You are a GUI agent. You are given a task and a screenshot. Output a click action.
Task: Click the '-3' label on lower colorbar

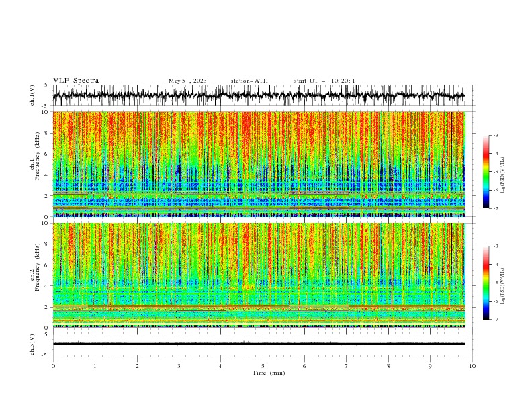pyautogui.click(x=496, y=246)
